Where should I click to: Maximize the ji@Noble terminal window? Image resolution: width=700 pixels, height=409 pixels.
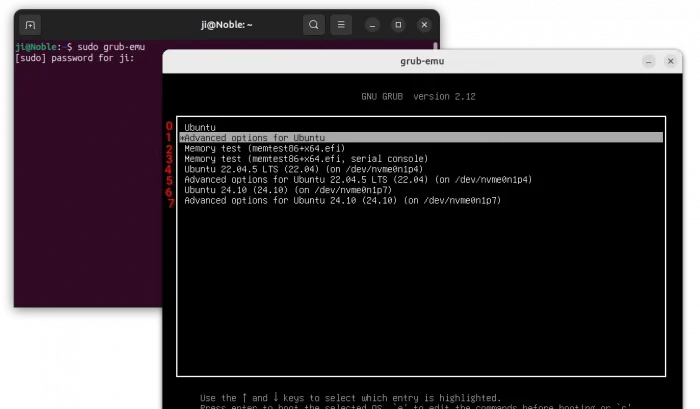(x=398, y=25)
